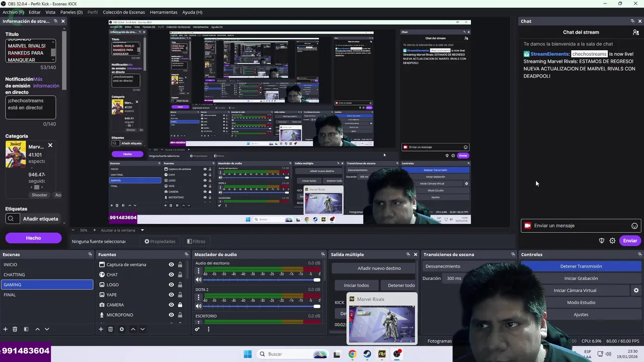644x362 pixels.
Task: Open Steam from the taskbar
Action: tap(367, 354)
